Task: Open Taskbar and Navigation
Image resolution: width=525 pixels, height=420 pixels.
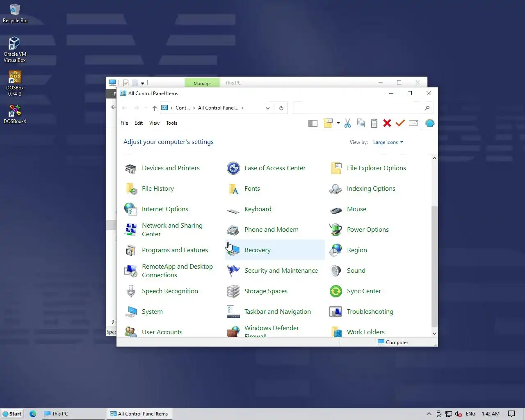Action: click(x=269, y=312)
